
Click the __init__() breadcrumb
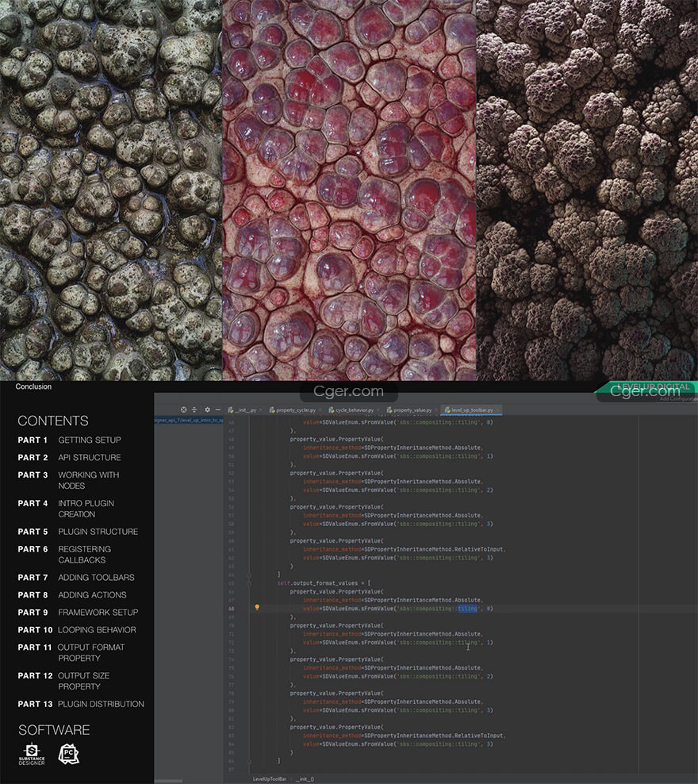click(x=305, y=779)
